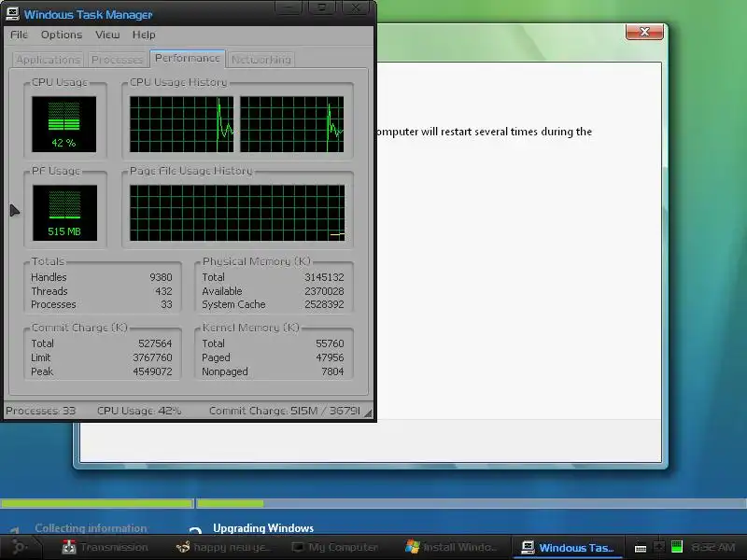Click the Collecting information step label

91,528
